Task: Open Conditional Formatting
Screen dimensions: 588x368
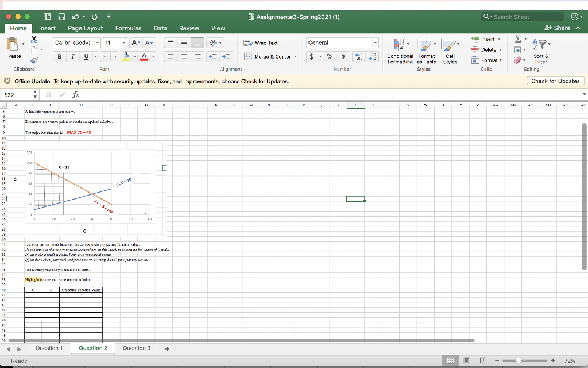Action: click(400, 51)
